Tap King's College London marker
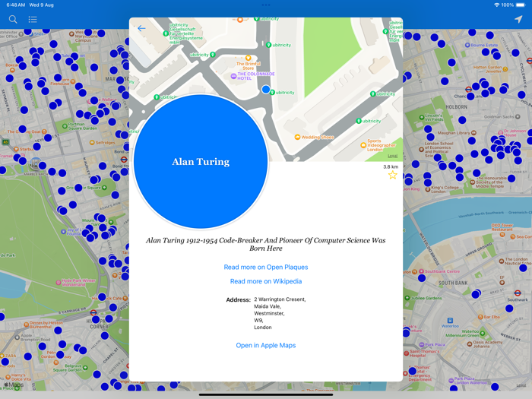 [428, 189]
